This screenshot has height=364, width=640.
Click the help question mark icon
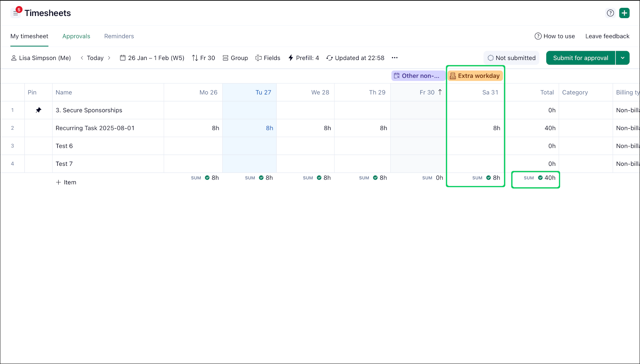[610, 13]
